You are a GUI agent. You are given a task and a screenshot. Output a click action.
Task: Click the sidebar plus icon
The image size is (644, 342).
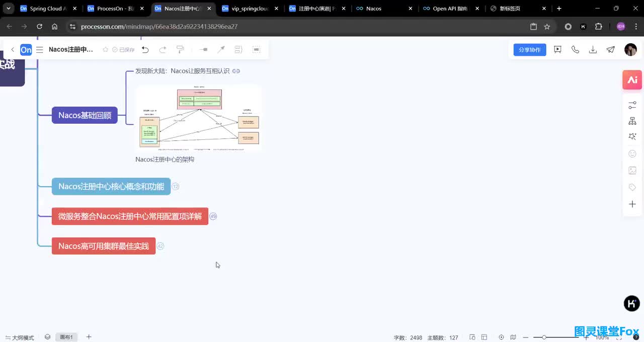632,204
